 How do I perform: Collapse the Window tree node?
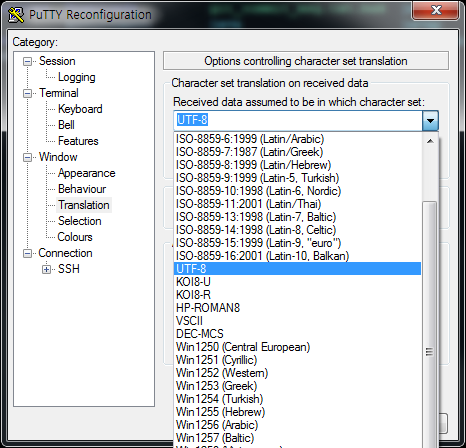pyautogui.click(x=27, y=157)
